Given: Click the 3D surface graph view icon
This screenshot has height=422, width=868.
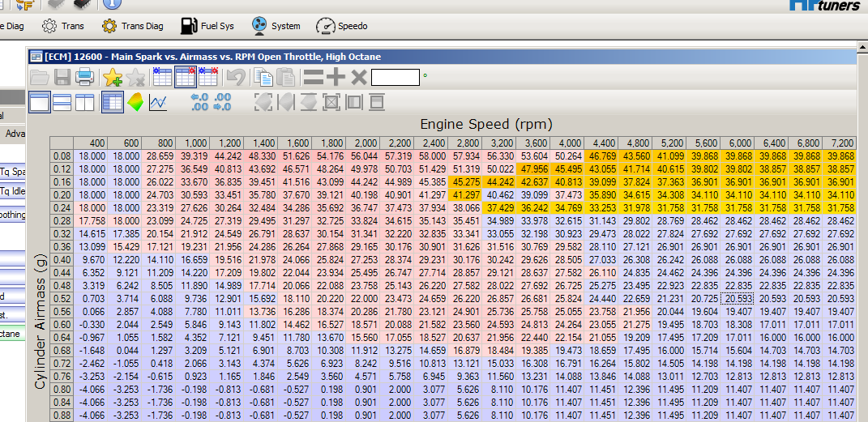Looking at the screenshot, I should coord(136,102).
